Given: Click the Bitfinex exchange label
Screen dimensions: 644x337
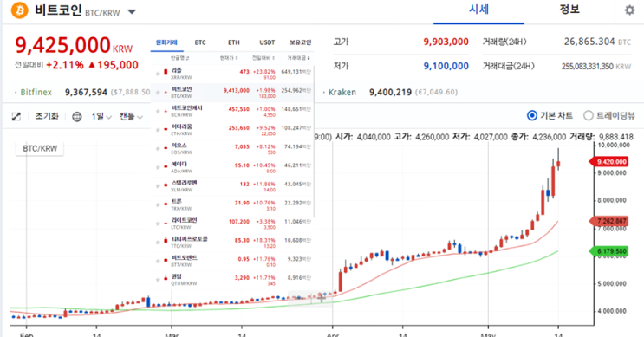Looking at the screenshot, I should coord(36,93).
